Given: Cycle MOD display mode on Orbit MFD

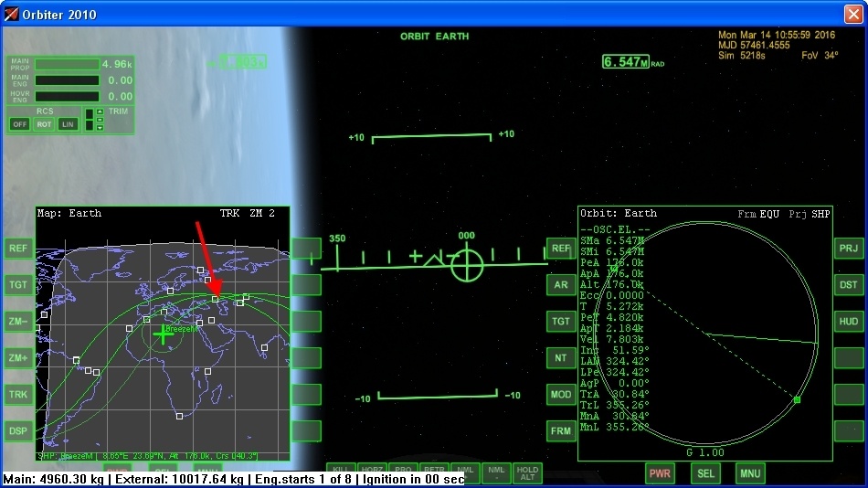Looking at the screenshot, I should 561,395.
